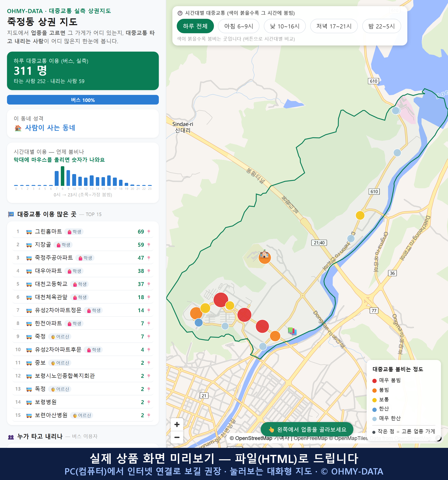448x480 pixels.
Task: Click the yellow stop marker near route 610
Action: 360,215
